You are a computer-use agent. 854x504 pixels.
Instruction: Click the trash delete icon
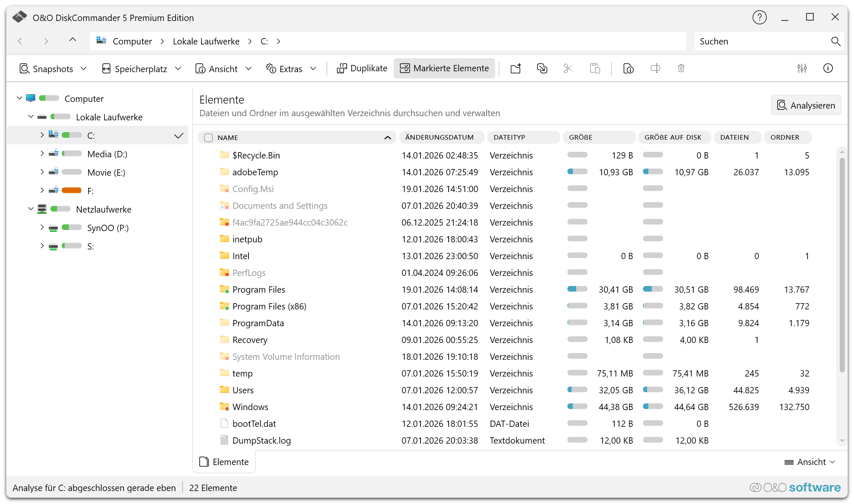click(x=681, y=68)
